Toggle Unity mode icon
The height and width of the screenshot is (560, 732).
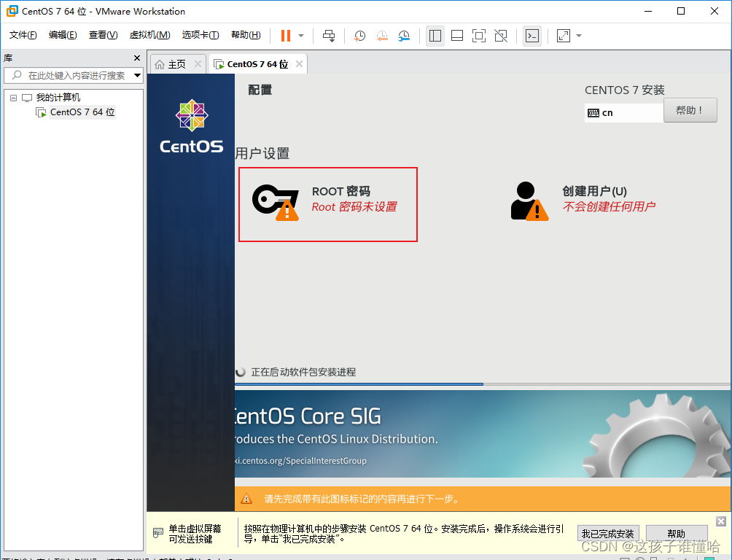pos(501,36)
